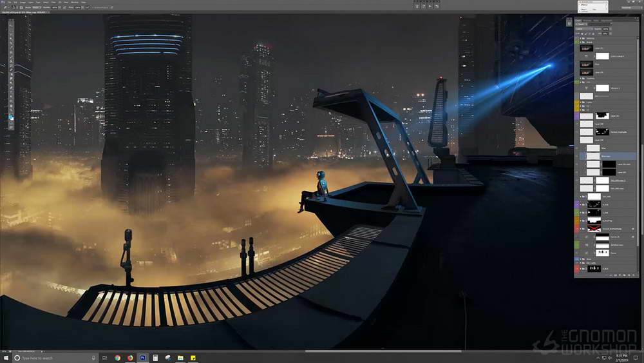Image resolution: width=644 pixels, height=363 pixels.
Task: Expand the topmost group in Layers panel
Action: pos(580,38)
